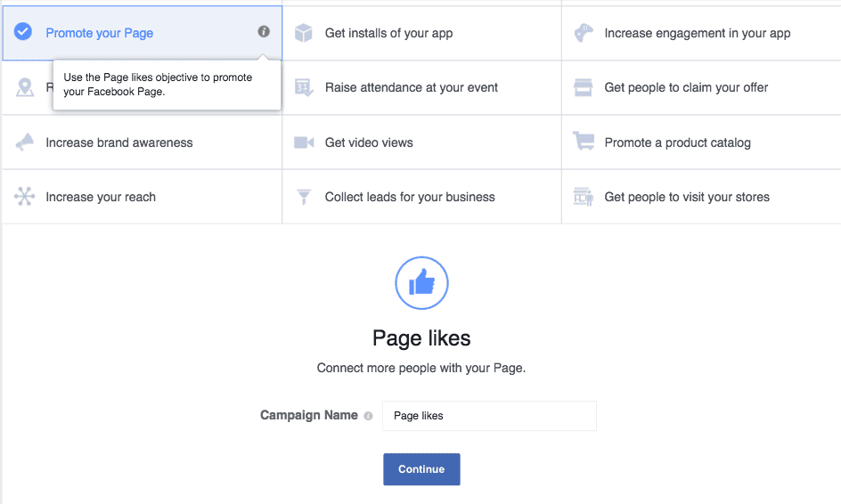This screenshot has width=841, height=504.
Task: Click the info icon next to Campaign Name
Action: tap(368, 416)
